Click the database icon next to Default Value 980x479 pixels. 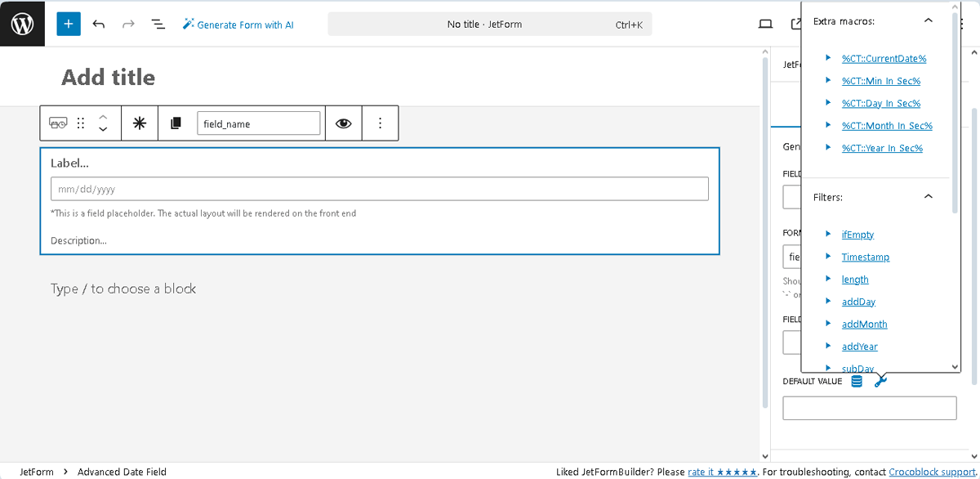[x=856, y=381]
